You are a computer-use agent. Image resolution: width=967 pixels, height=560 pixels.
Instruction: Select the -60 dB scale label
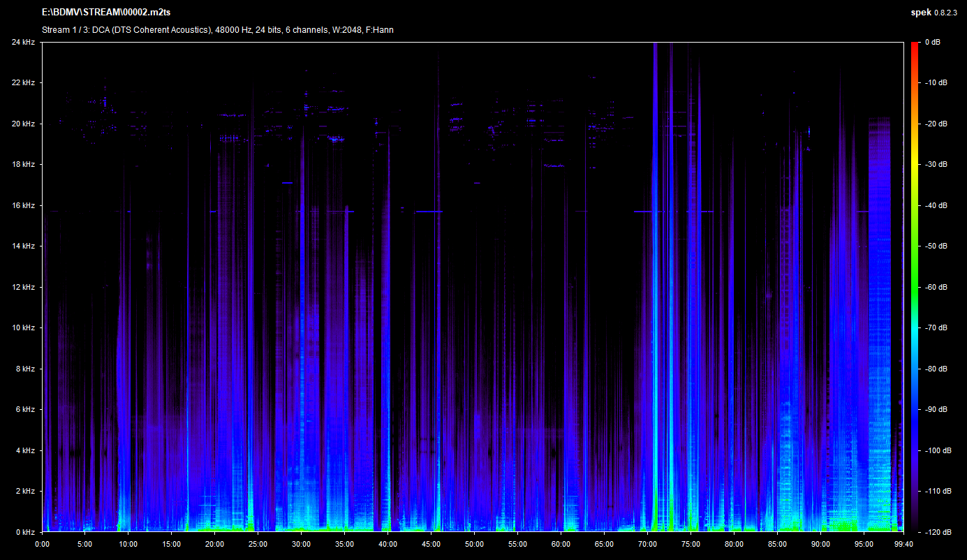point(936,287)
